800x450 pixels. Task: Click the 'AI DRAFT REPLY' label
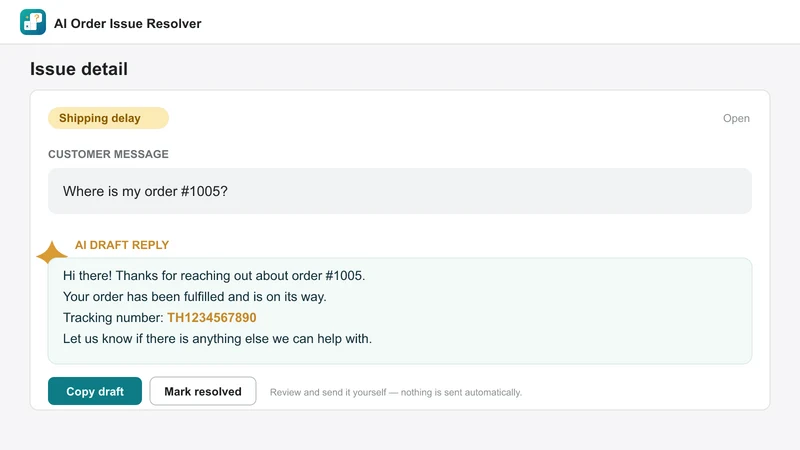tap(122, 245)
